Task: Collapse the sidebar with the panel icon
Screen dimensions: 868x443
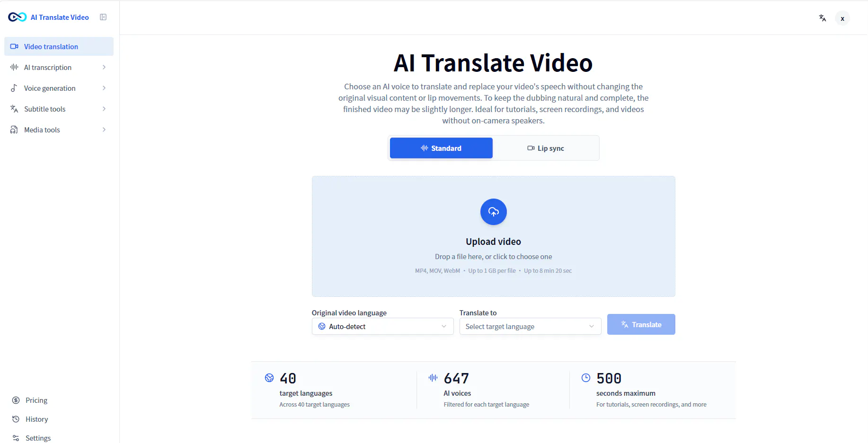Action: tap(103, 17)
